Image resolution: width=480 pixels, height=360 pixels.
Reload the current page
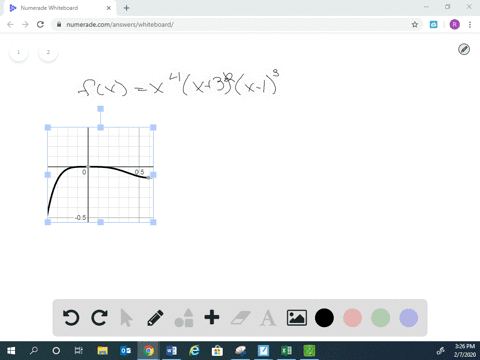tap(40, 24)
